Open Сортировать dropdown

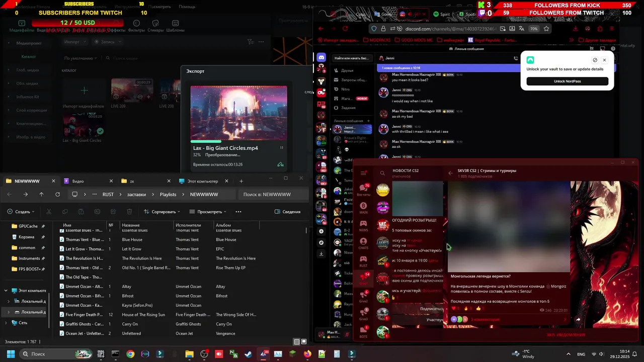click(162, 212)
